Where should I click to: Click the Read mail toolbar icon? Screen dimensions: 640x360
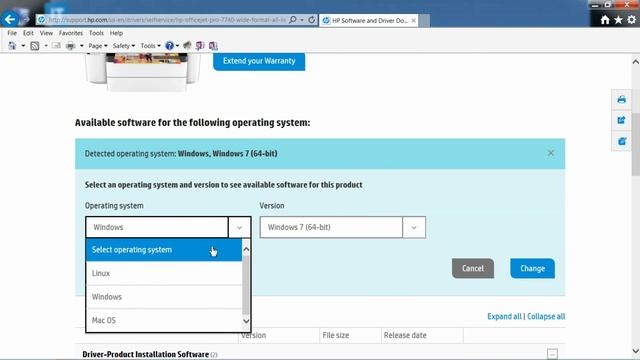tap(56, 46)
